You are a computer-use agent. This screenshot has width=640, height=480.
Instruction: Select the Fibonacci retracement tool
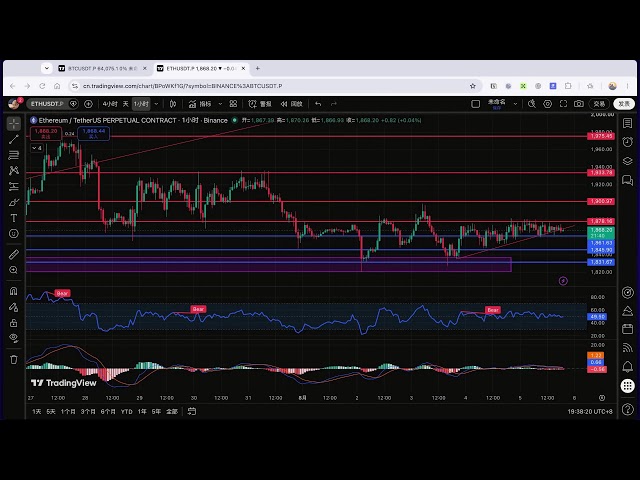(14, 155)
